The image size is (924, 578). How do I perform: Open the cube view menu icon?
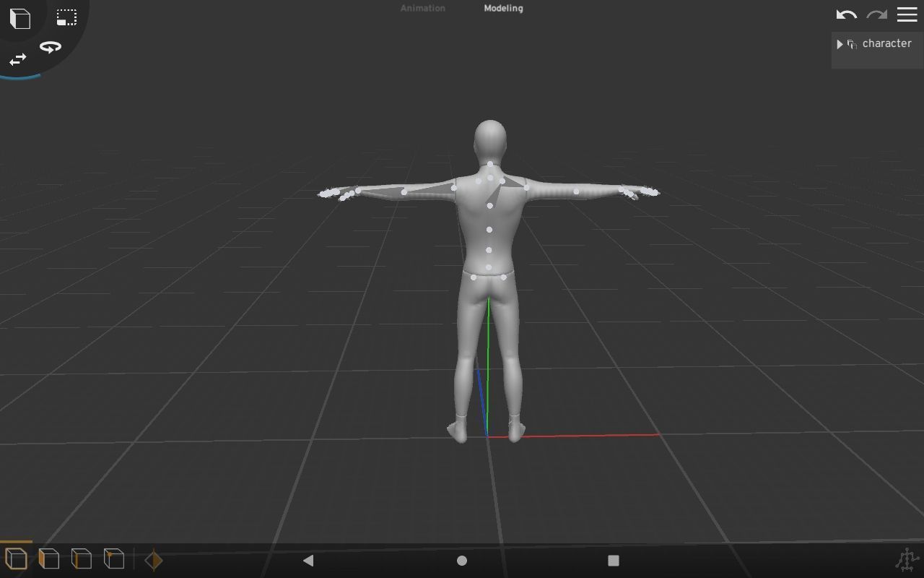(20, 19)
